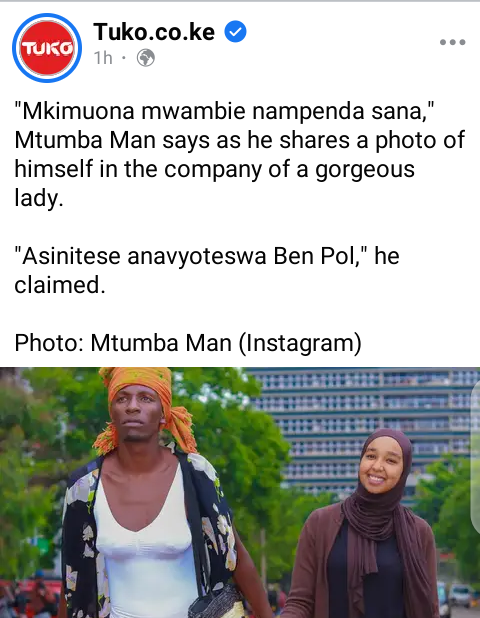Tap the "himself in the company of a gorgeous" line
480x618 pixels.
click(x=214, y=169)
